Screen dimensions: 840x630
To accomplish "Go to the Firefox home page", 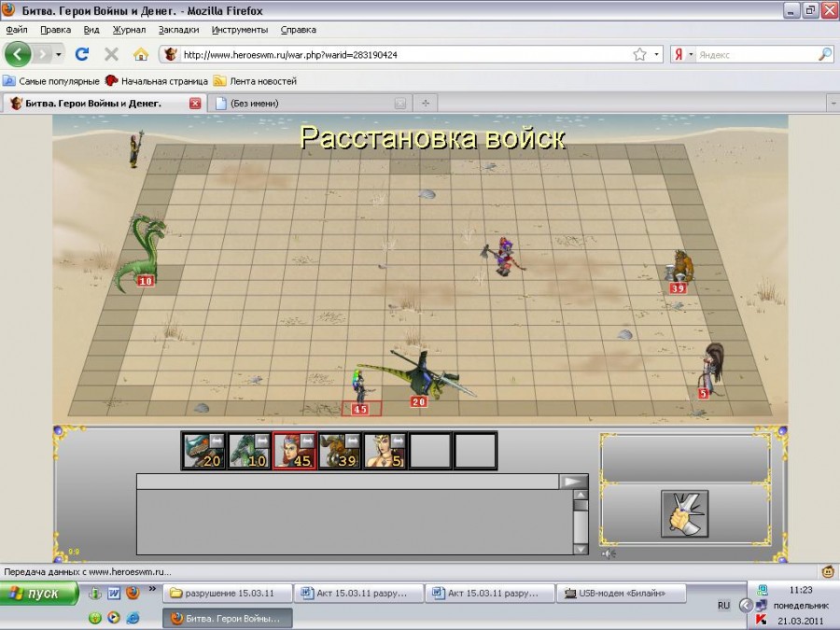I will click(x=140, y=54).
